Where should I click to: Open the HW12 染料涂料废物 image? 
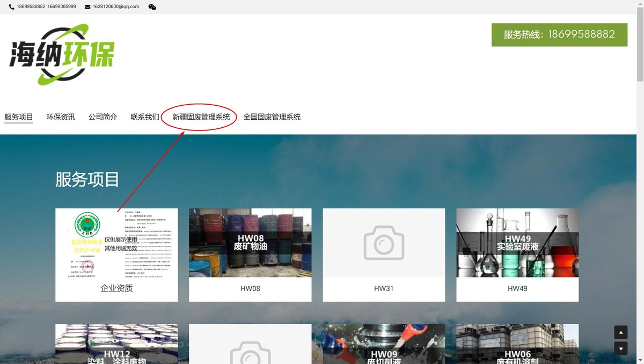116,344
